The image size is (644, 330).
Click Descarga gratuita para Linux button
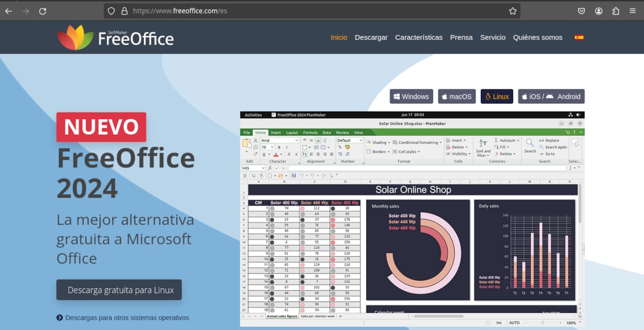tap(119, 290)
